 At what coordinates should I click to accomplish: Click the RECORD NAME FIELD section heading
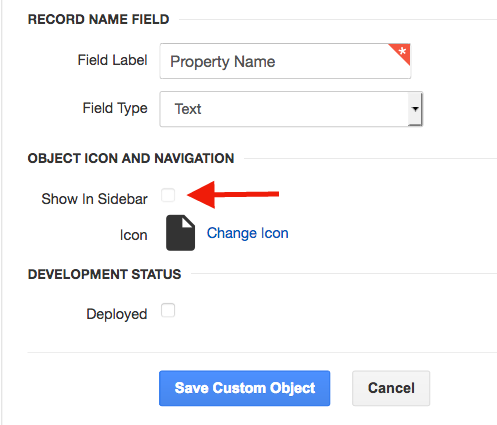coord(99,19)
